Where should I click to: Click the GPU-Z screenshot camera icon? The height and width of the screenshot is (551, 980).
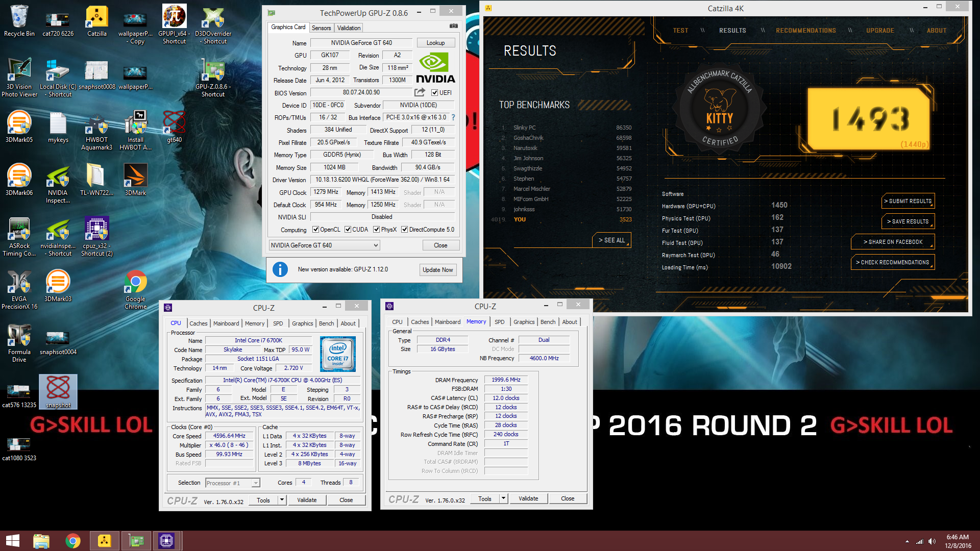(453, 26)
